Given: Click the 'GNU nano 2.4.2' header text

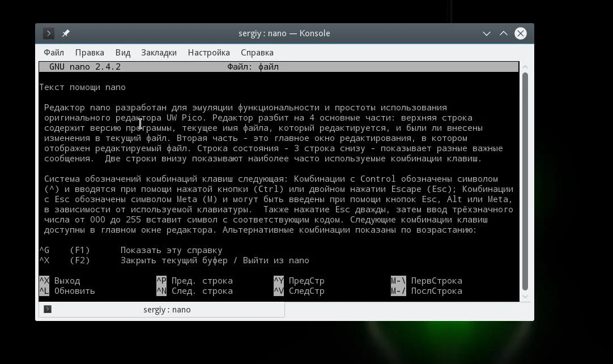Looking at the screenshot, I should [85, 67].
